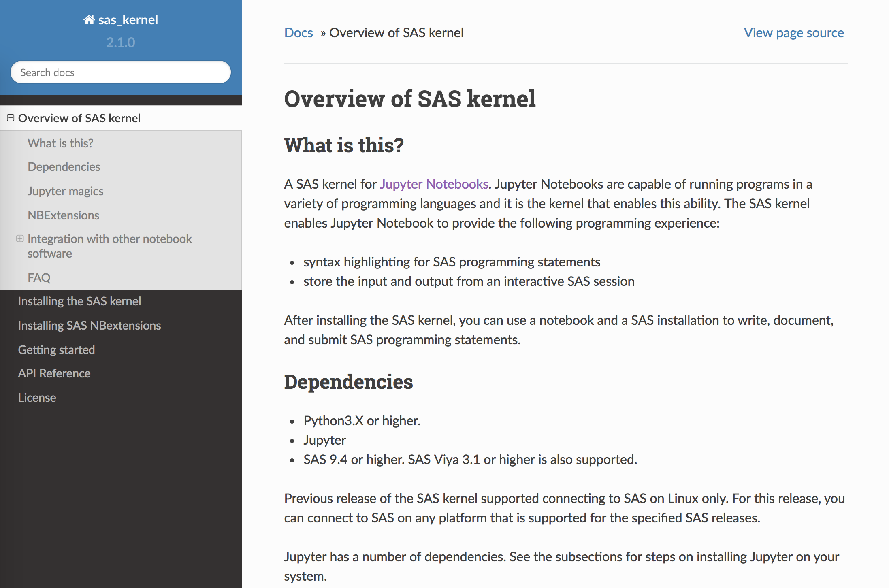View the License page
This screenshot has height=588, width=889.
[37, 398]
